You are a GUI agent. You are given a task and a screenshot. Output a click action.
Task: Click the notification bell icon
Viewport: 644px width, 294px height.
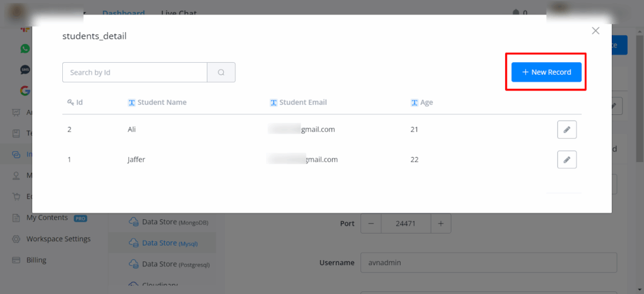(516, 13)
